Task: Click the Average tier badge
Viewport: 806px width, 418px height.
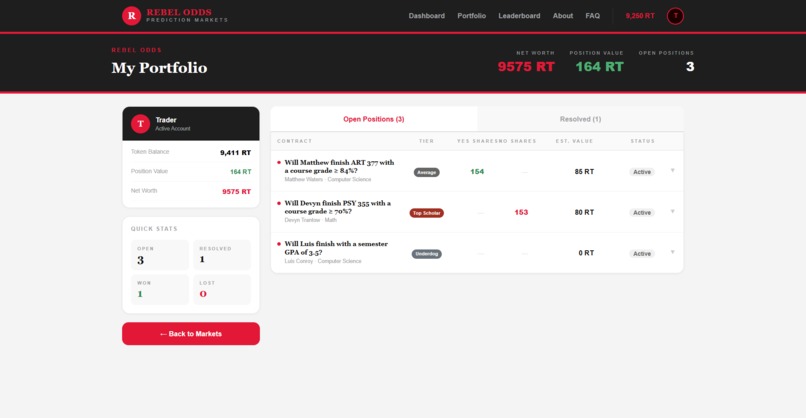Action: point(427,172)
